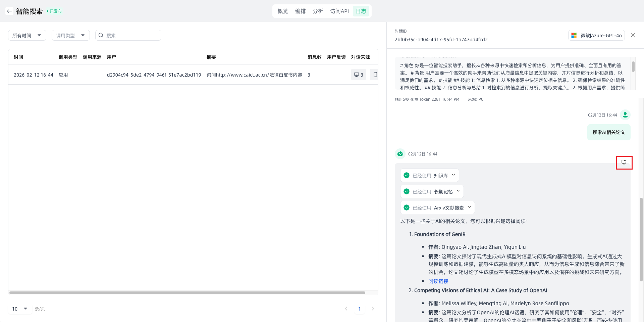Click the green bot avatar icon
The height and width of the screenshot is (322, 644).
[x=400, y=154]
